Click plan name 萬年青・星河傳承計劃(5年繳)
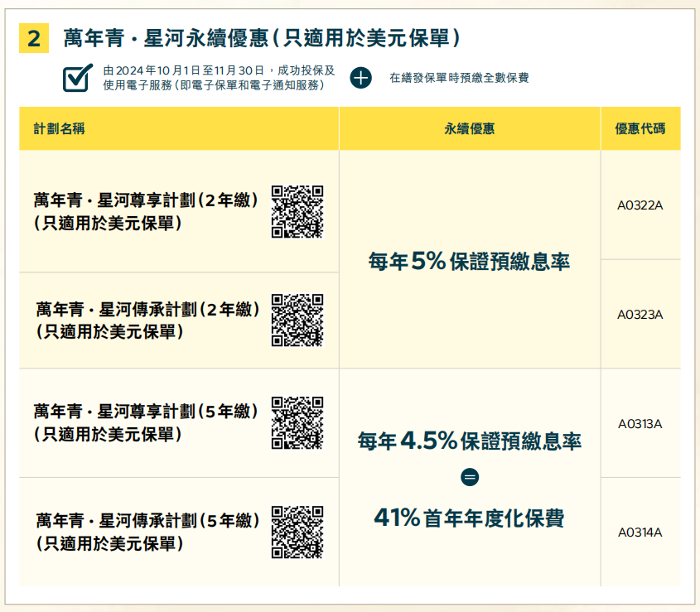This screenshot has height=612, width=700. 147,521
